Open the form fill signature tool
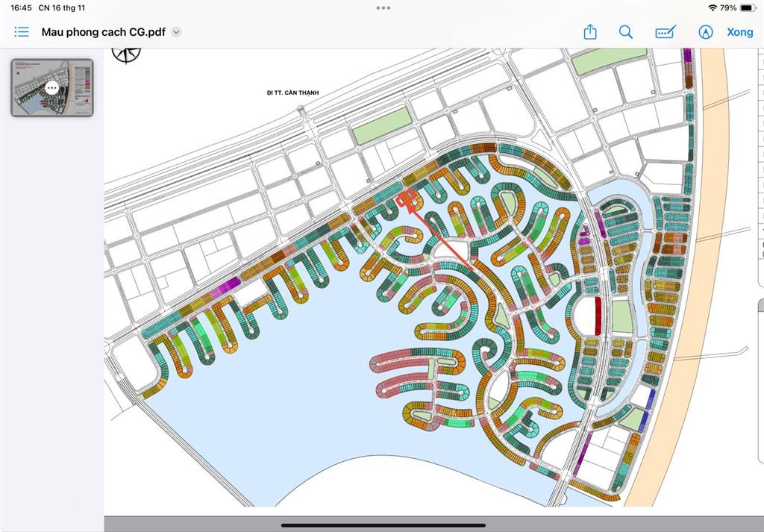Viewport: 764px width, 532px height. click(666, 32)
